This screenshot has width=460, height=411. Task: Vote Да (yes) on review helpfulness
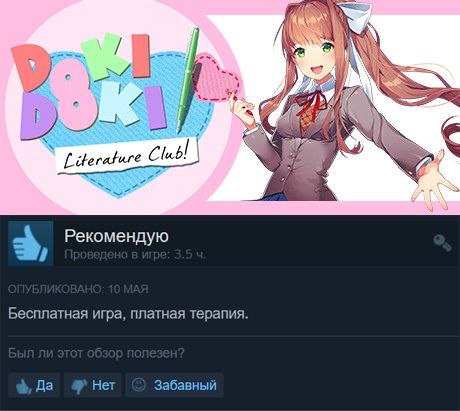click(34, 385)
